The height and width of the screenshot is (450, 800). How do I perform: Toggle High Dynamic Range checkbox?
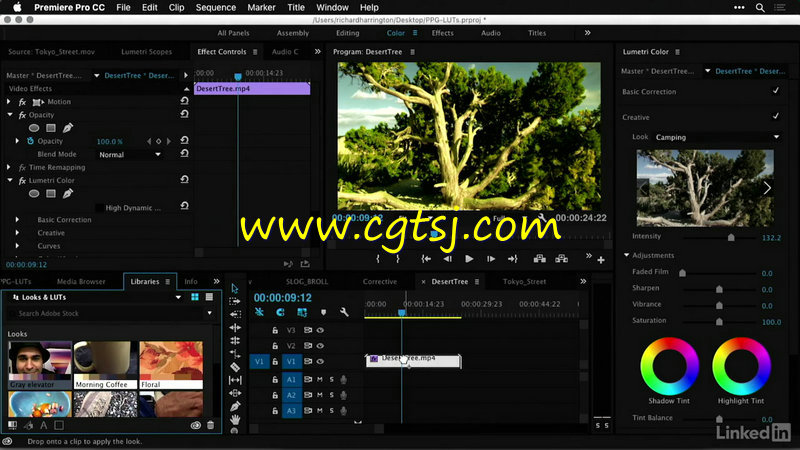99,208
